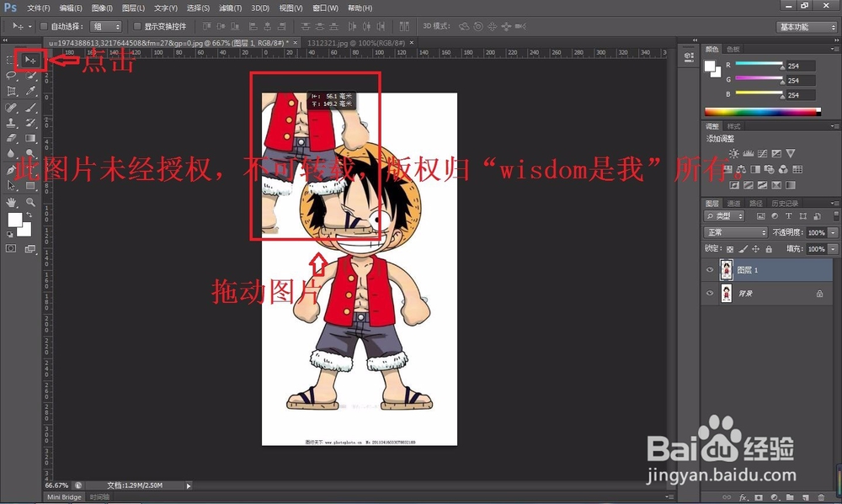
Task: Select the Hand tool
Action: [12, 204]
